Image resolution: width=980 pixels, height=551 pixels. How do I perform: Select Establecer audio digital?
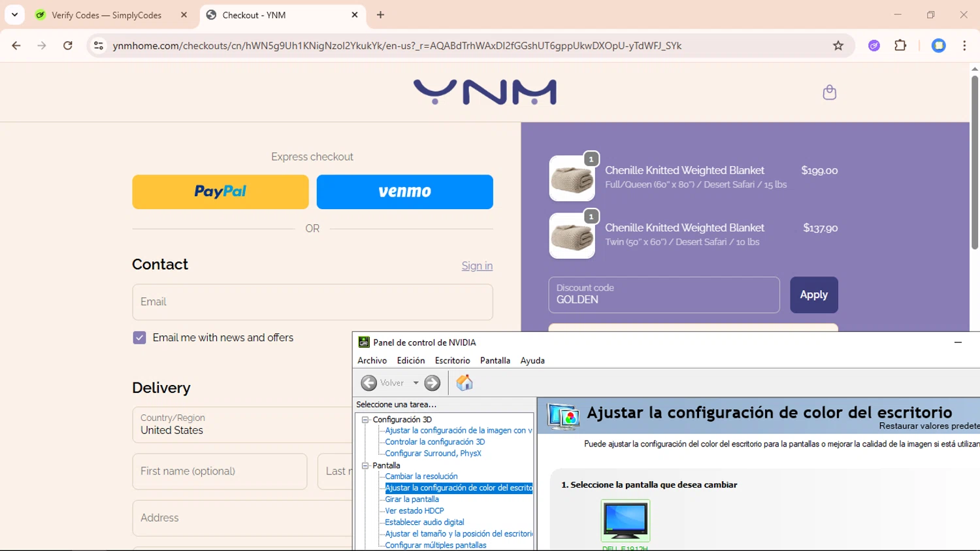point(425,522)
